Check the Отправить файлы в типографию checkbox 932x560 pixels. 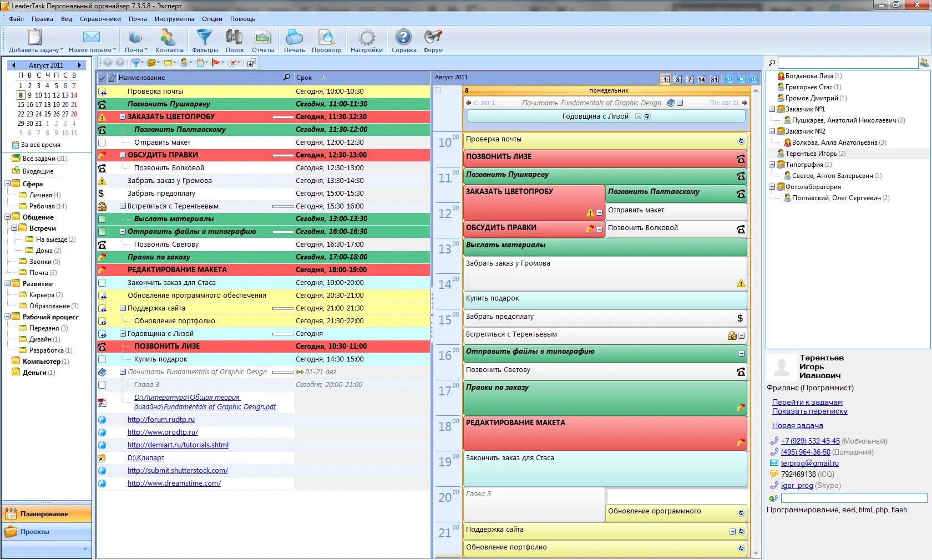coord(102,232)
